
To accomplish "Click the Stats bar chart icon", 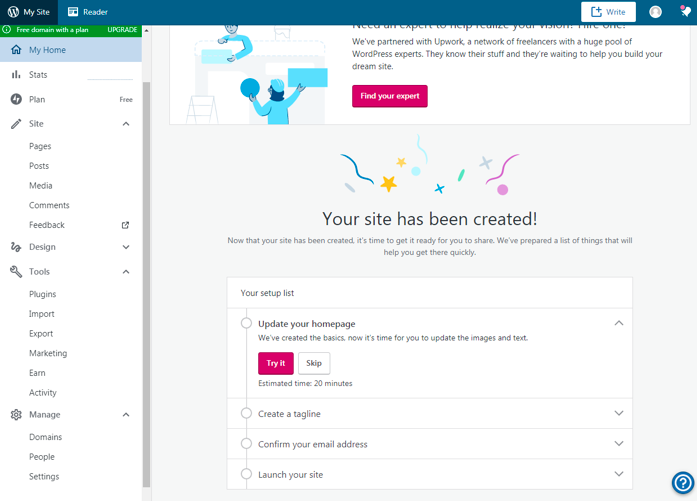I will [x=16, y=75].
